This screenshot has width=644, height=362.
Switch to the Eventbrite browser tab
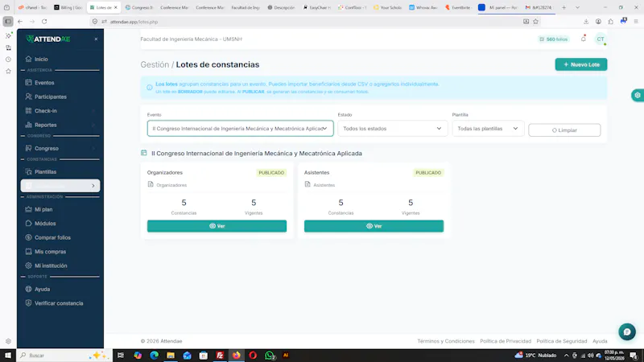coord(458,7)
